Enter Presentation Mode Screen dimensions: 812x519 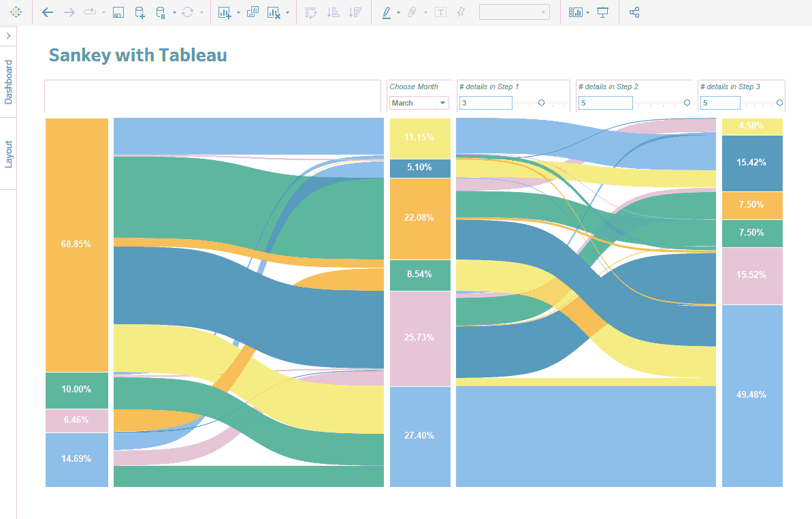pos(603,12)
